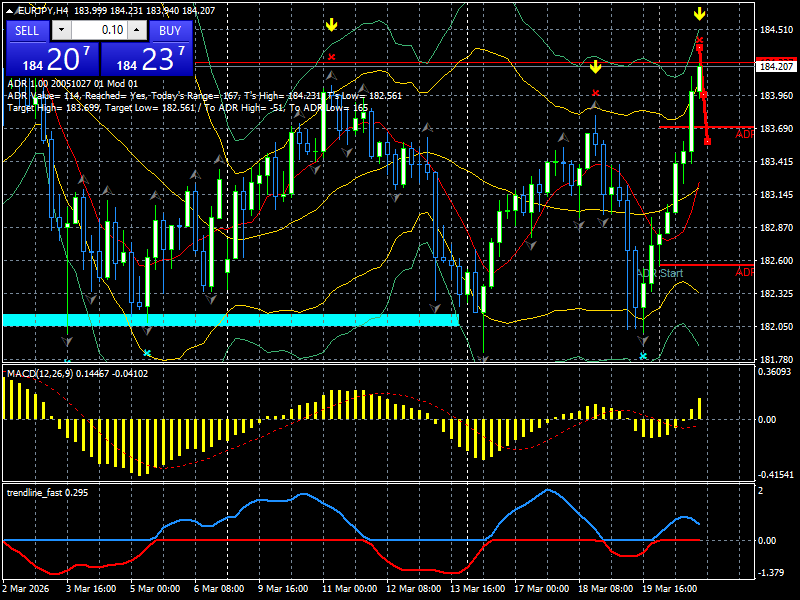Click the highlighted 184.207 current price tag
The width and height of the screenshot is (800, 600).
(x=776, y=66)
